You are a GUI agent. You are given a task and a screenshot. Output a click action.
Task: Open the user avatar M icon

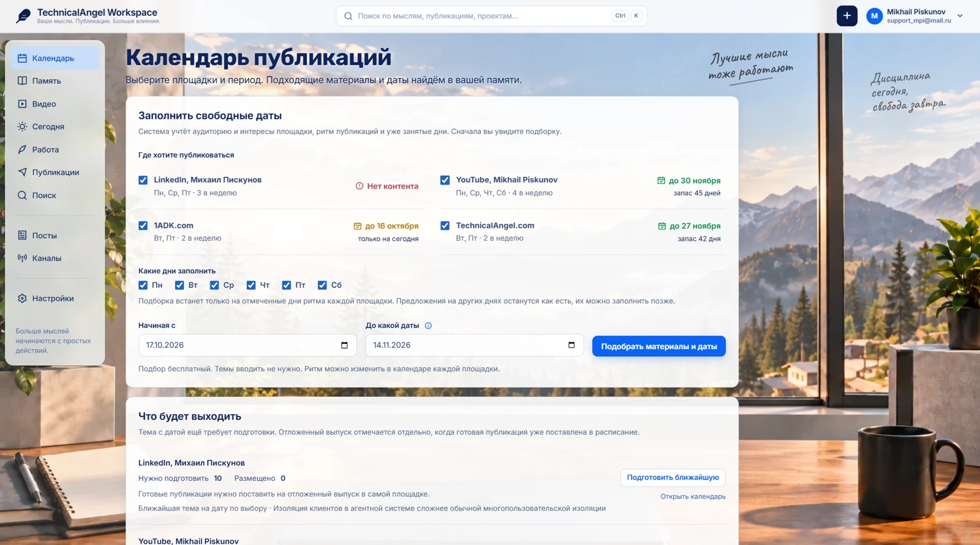[x=874, y=16]
